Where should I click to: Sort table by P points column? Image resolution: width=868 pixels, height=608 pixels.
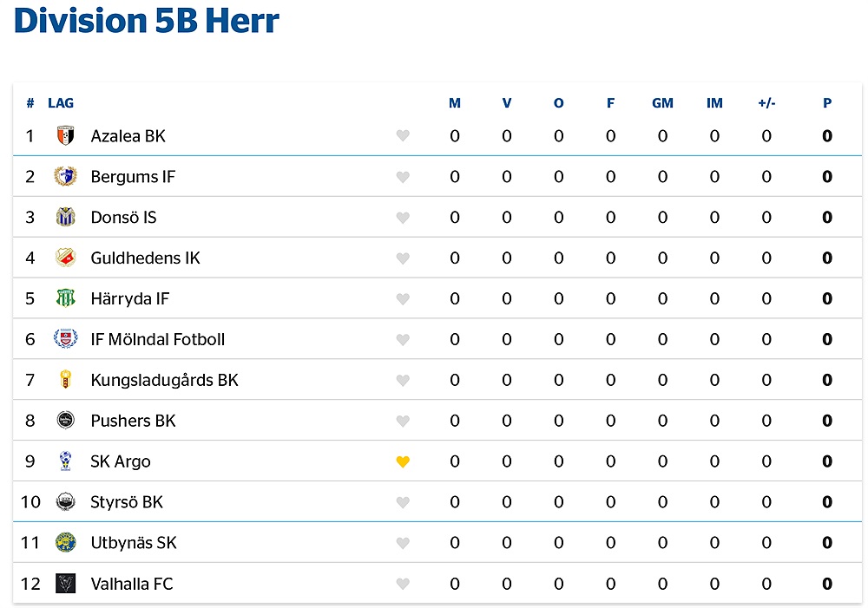click(x=827, y=103)
